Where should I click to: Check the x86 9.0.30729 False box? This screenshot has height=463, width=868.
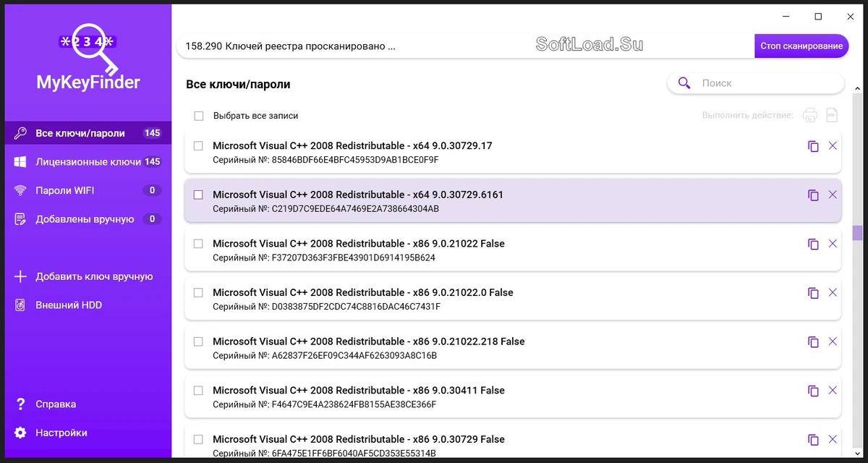pyautogui.click(x=198, y=439)
